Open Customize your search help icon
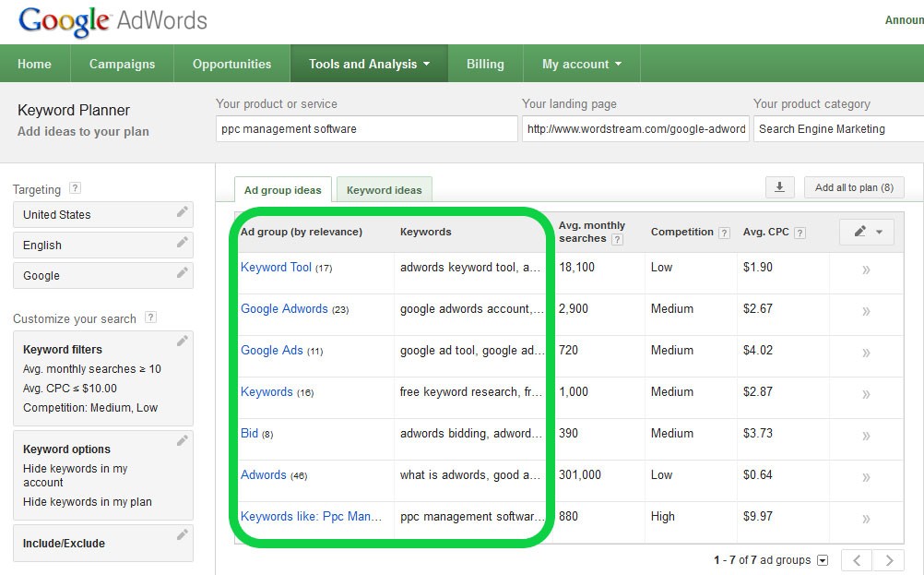Screen dimensions: 924x575 click(x=151, y=317)
